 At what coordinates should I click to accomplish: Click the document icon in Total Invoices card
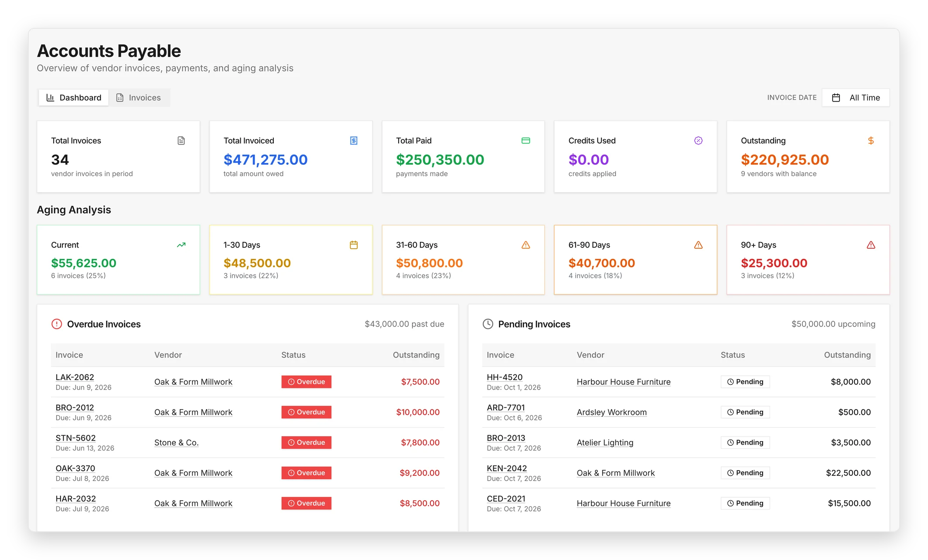[x=181, y=140]
